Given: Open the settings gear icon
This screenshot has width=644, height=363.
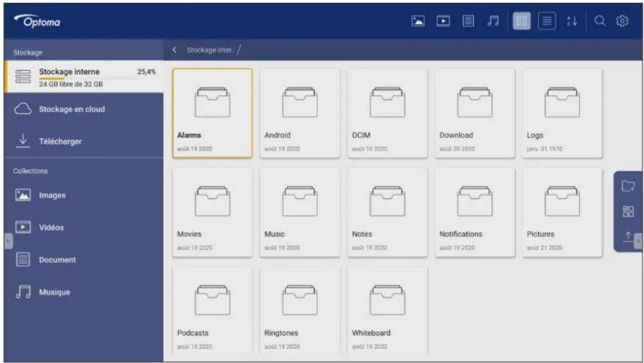Looking at the screenshot, I should point(622,21).
